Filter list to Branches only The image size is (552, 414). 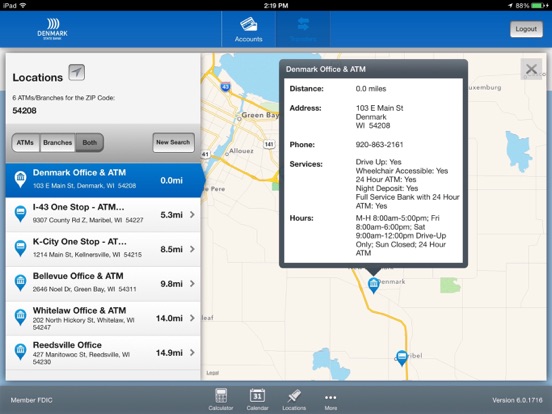click(x=57, y=143)
